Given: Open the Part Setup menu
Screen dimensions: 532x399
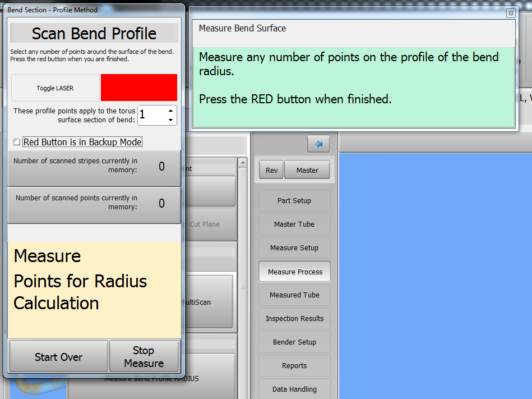Looking at the screenshot, I should pyautogui.click(x=294, y=201).
